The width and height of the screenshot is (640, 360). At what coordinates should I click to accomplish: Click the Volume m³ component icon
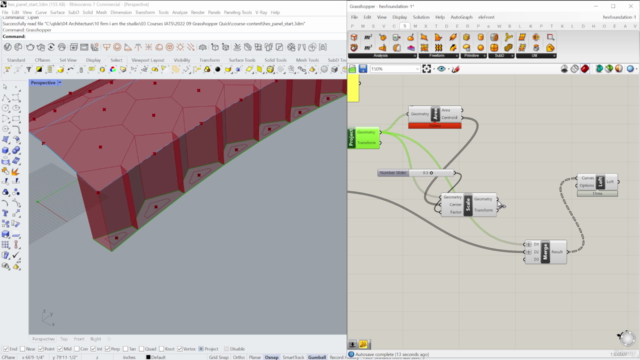[x=368, y=48]
